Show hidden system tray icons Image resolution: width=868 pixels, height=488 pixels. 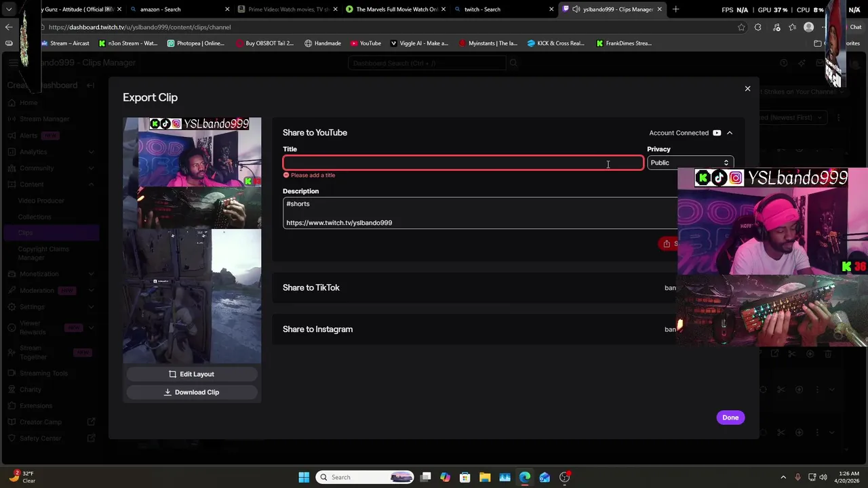[x=783, y=477]
